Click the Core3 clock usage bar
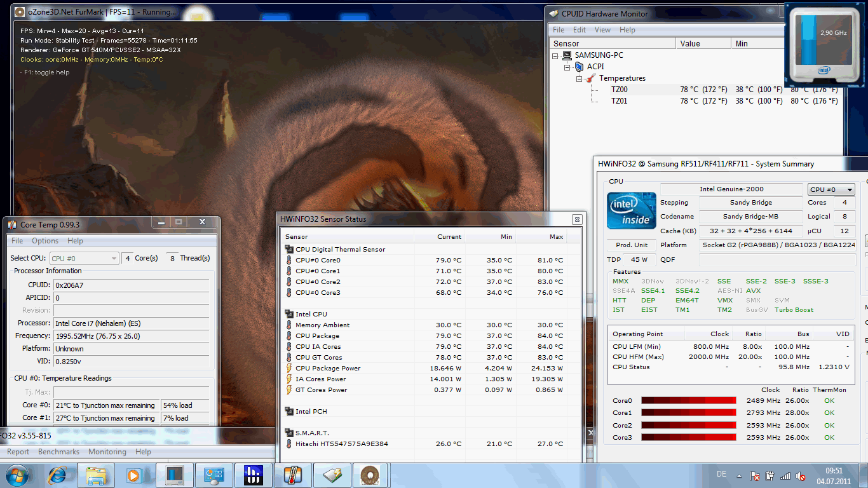 point(688,437)
